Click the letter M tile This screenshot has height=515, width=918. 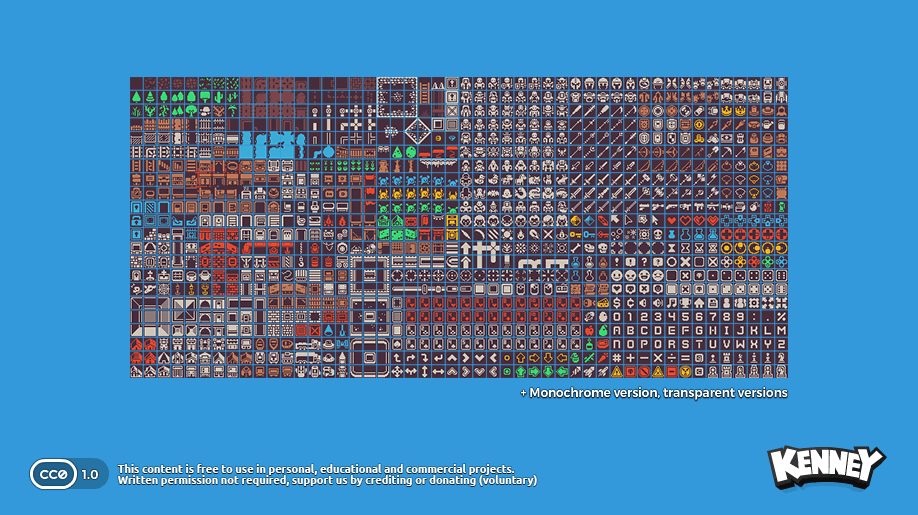click(781, 330)
